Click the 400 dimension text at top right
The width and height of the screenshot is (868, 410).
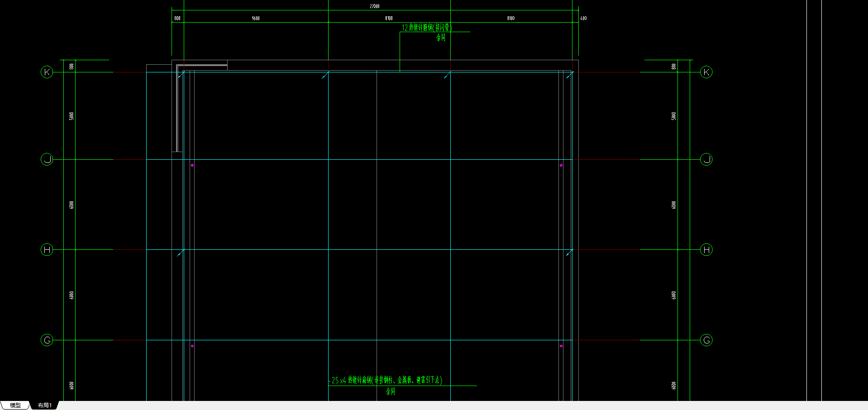tap(583, 18)
